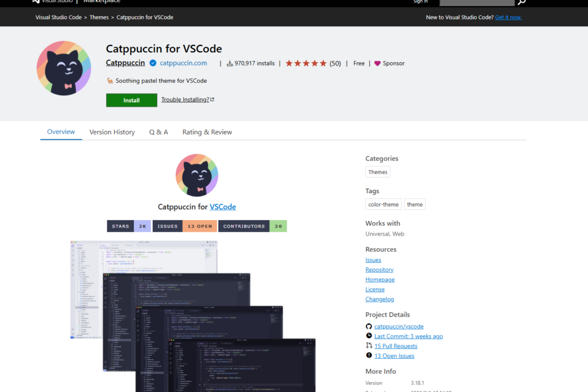Switch to the Version History tab
This screenshot has width=588, height=392.
(112, 132)
